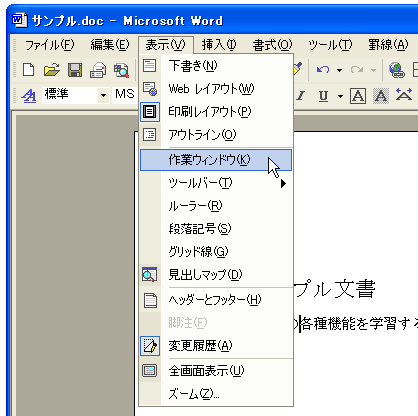Screen dimensions: 418x416
Task: Toggle グリッド線 display
Action: point(216,252)
